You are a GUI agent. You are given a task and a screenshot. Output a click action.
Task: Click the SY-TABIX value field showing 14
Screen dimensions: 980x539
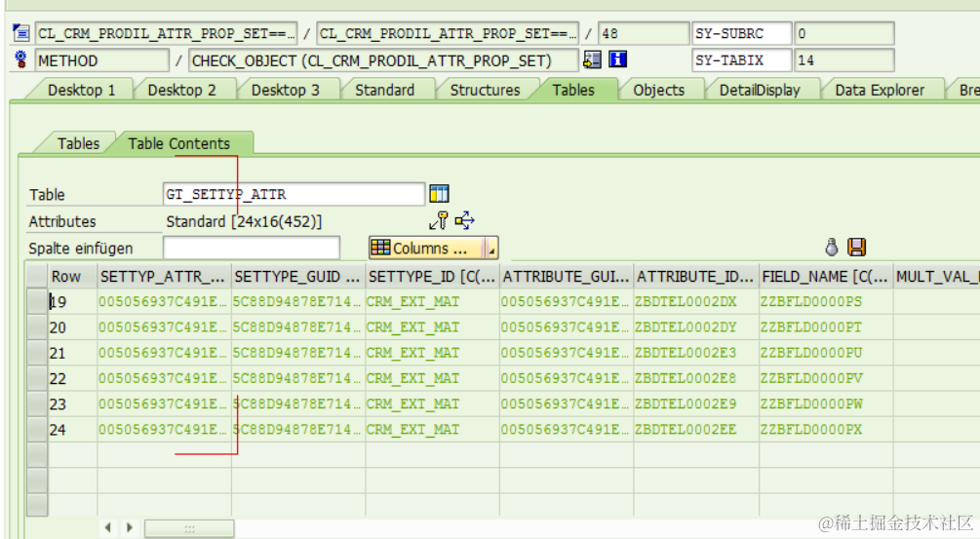843,60
